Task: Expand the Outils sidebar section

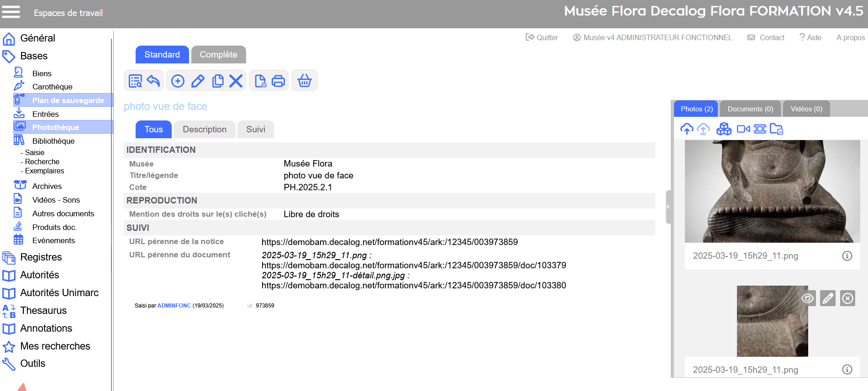Action: pos(33,364)
